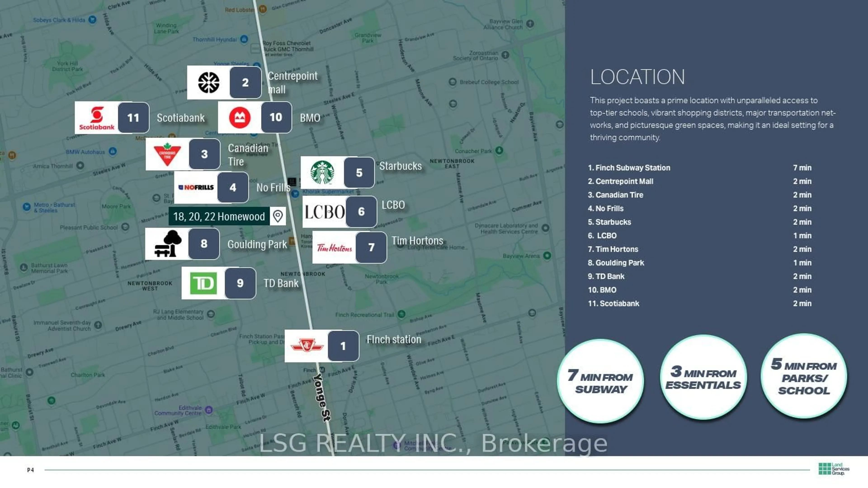Screen dimensions: 868x488
Task: Click the 5 Min From Parks/School circle
Action: 804,376
